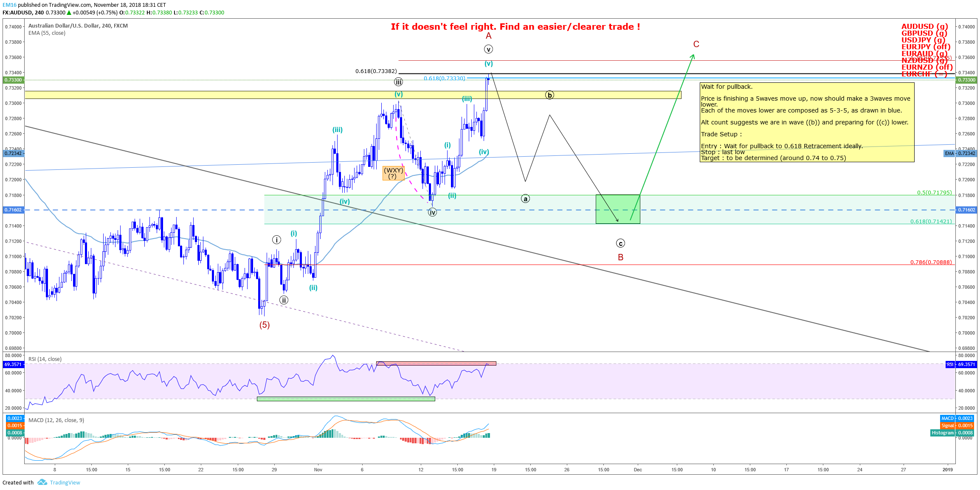Click the Nov label on the time axis
This screenshot has width=980, height=490.
click(318, 470)
